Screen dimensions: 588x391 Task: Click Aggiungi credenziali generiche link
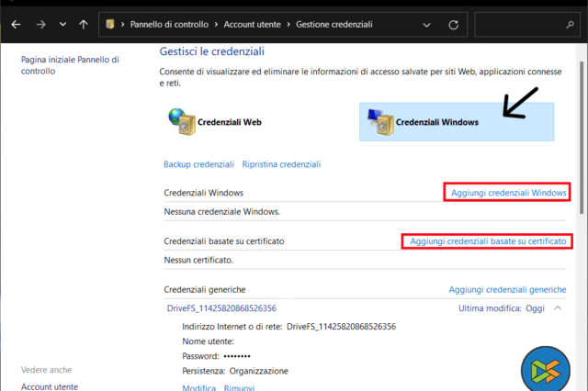507,289
